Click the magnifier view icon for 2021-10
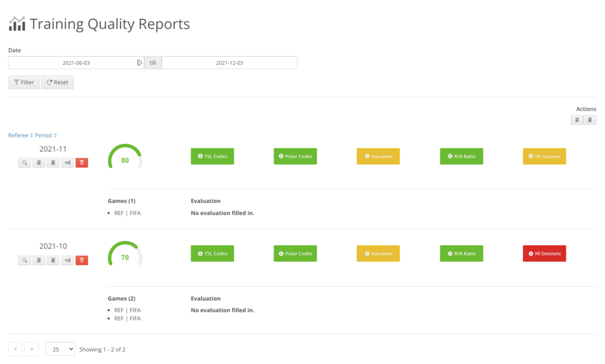The height and width of the screenshot is (364, 605). point(25,260)
